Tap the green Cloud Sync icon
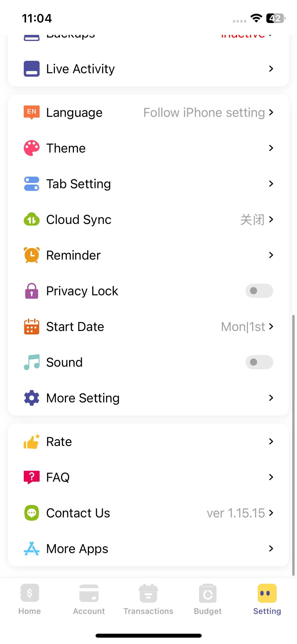This screenshot has width=297, height=644. click(32, 219)
